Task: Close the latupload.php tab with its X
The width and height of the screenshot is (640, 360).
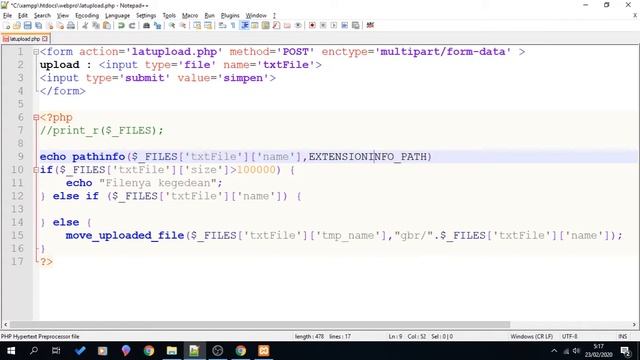Action: pos(45,39)
